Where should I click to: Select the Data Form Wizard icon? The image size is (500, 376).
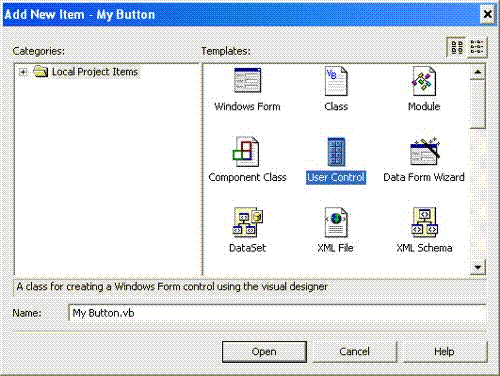tap(425, 152)
